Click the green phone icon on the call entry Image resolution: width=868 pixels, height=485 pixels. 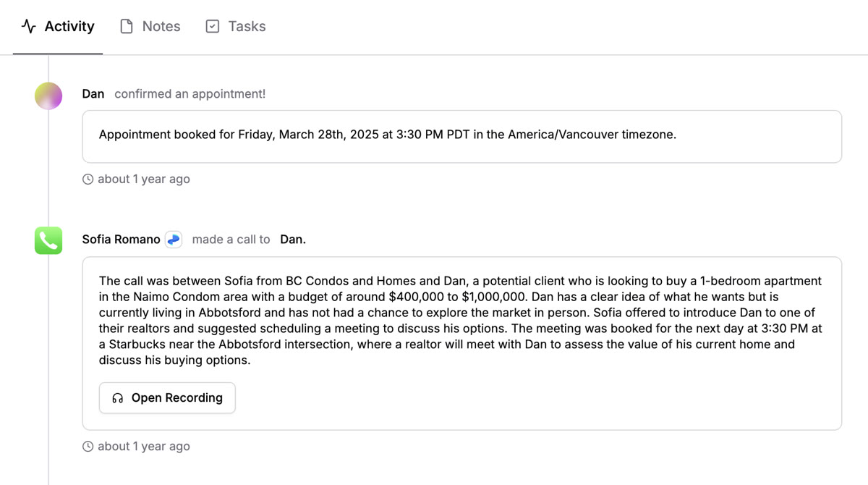[x=48, y=240]
